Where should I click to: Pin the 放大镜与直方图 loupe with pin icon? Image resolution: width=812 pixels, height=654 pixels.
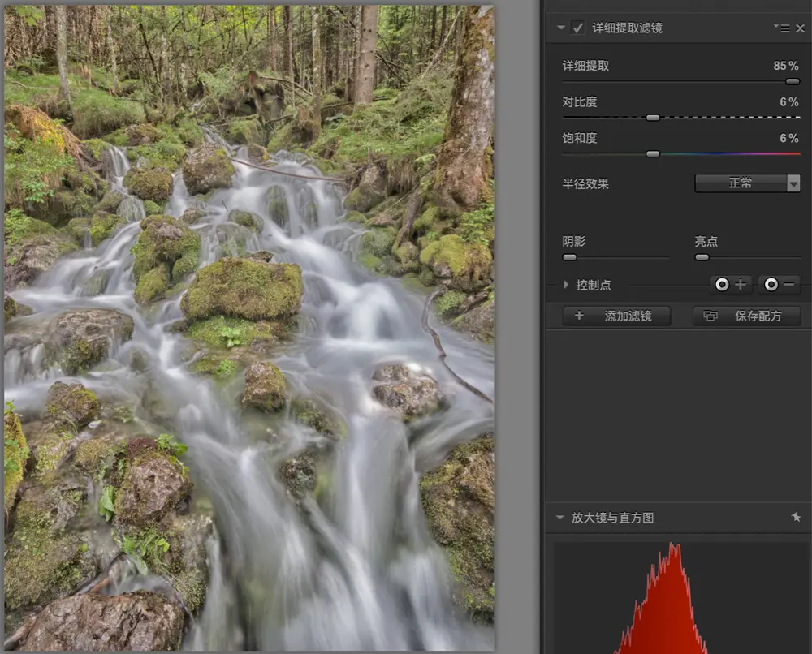(796, 517)
